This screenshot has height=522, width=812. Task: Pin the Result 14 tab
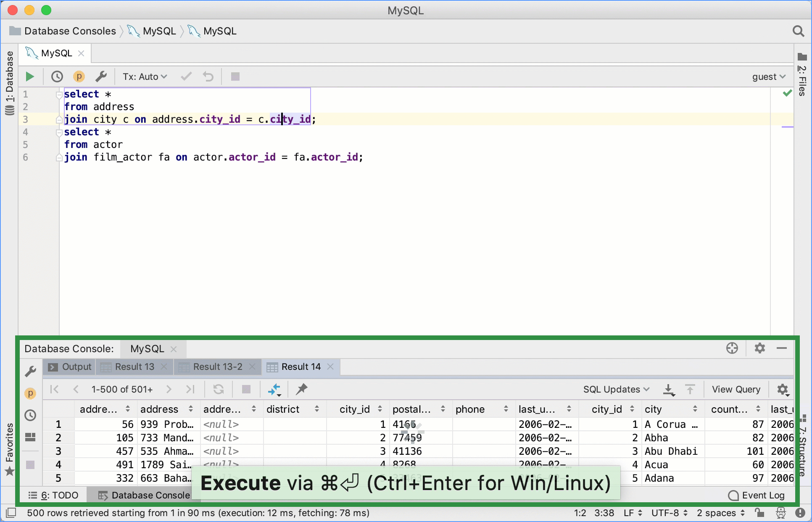click(301, 389)
